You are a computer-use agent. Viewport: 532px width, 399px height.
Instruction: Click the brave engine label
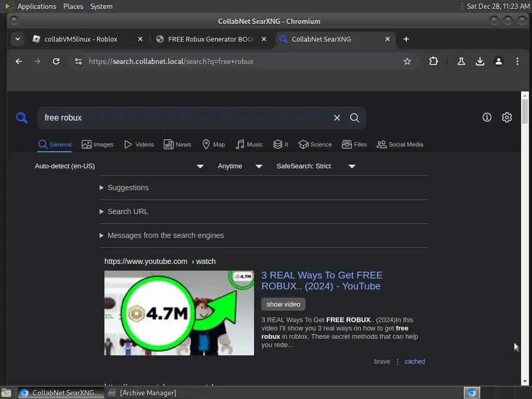tap(382, 362)
